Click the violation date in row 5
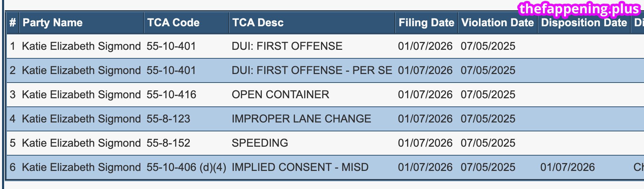Image resolution: width=644 pixels, height=189 pixels. tap(488, 143)
